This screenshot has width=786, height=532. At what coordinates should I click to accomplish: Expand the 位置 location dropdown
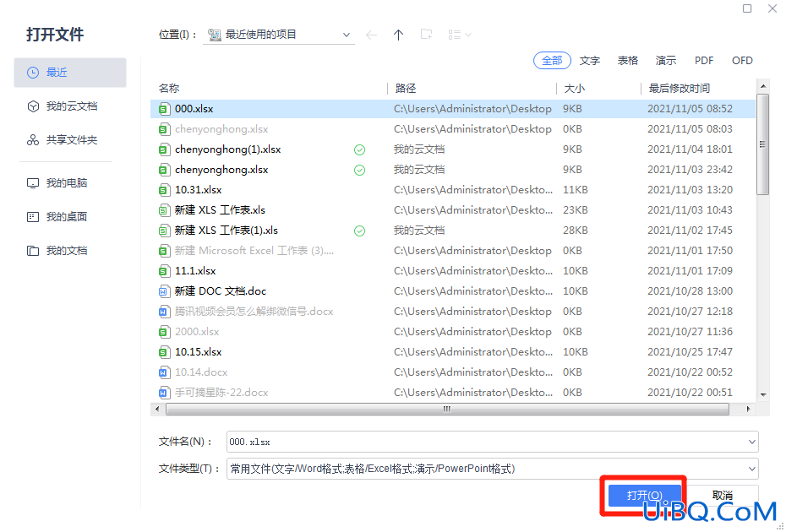346,35
